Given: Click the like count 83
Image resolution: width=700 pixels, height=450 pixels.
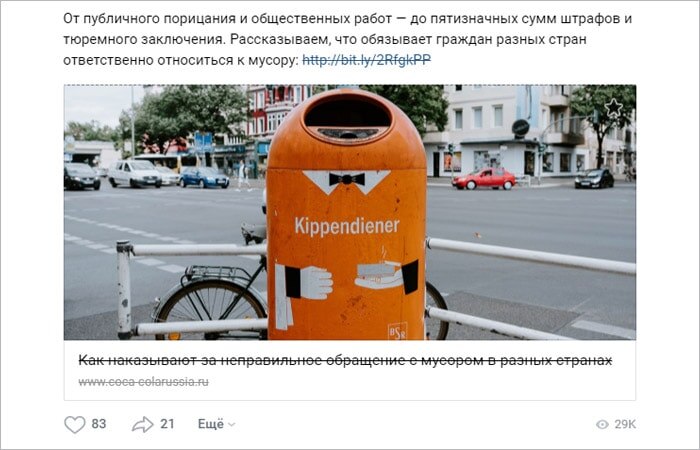Looking at the screenshot, I should tap(99, 424).
